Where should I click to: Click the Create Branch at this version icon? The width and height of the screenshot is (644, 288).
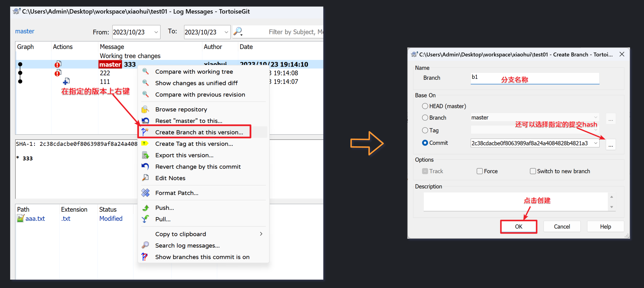point(145,132)
